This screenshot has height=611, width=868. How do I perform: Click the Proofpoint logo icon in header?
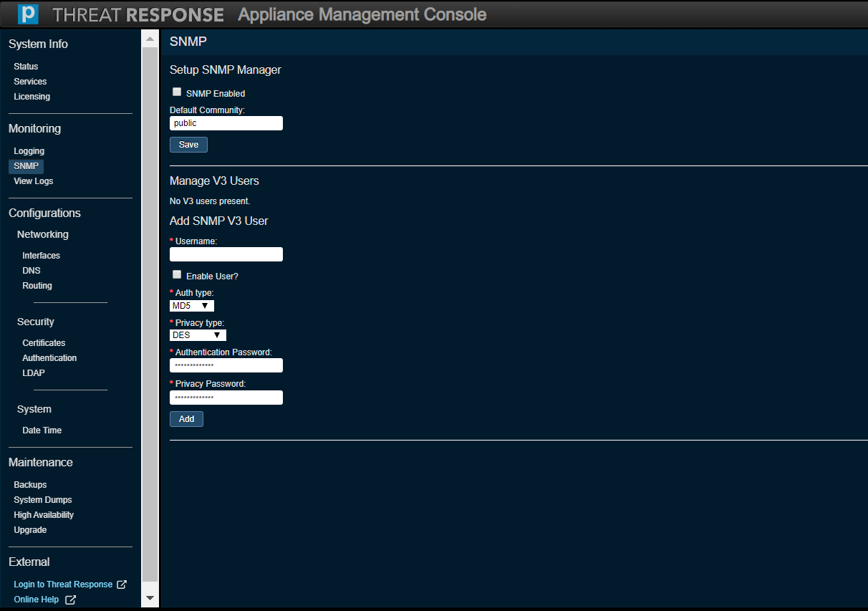click(28, 14)
